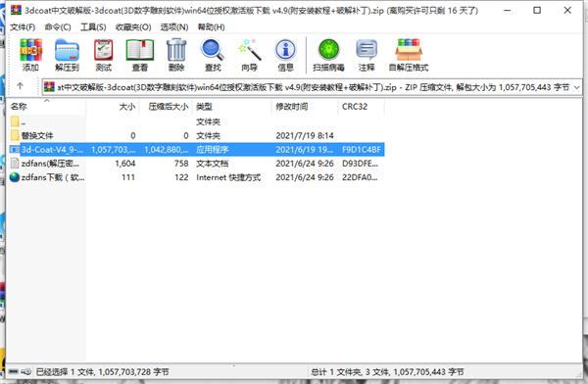Expand the address bar path dropdown
Image resolution: width=588 pixels, height=384 pixels.
[x=576, y=88]
